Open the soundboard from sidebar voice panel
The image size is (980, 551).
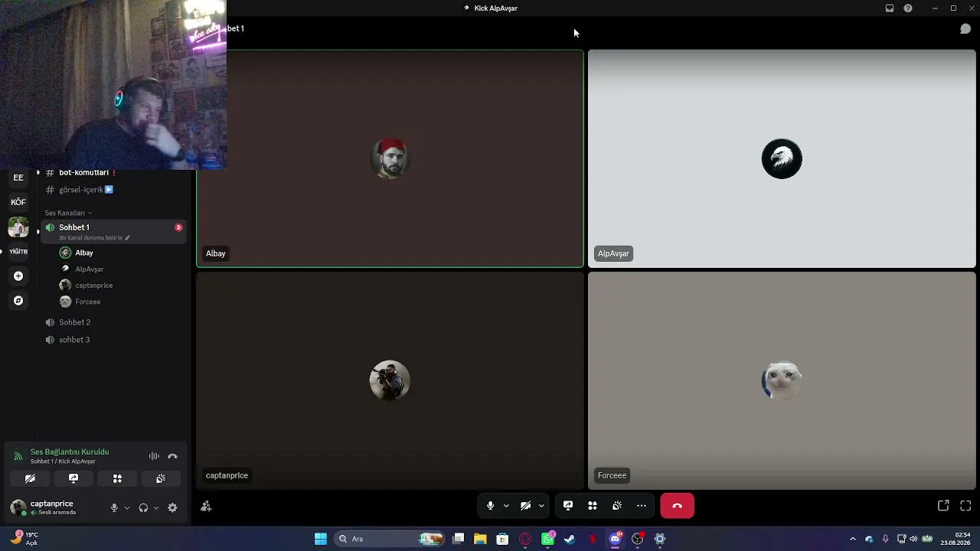click(x=161, y=478)
